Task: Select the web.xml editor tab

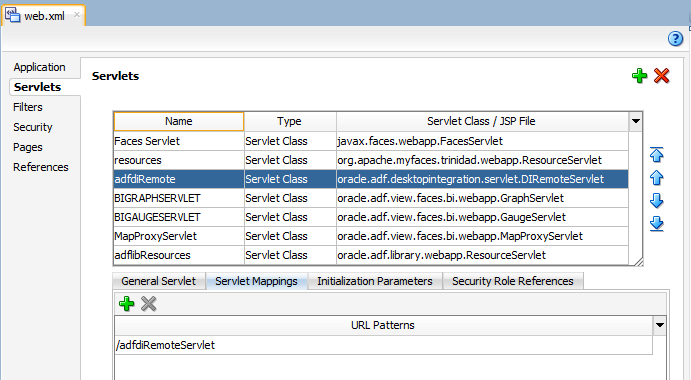Action: point(44,16)
